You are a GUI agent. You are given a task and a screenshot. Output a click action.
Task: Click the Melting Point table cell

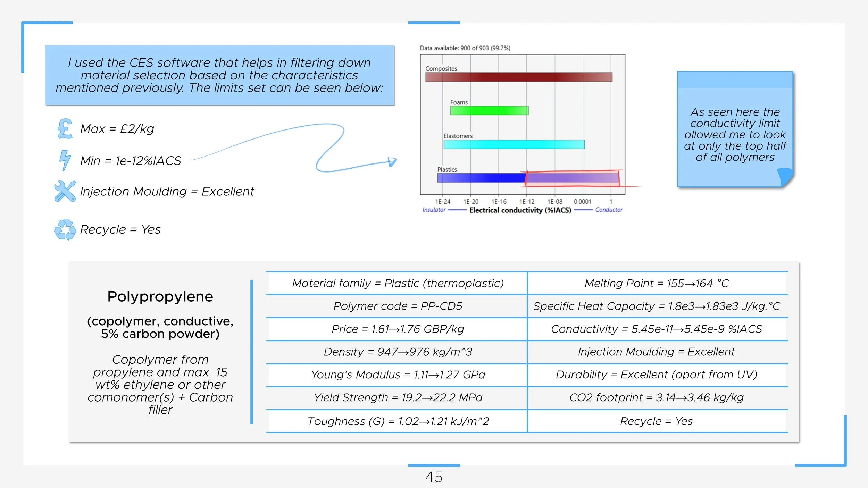point(657,283)
